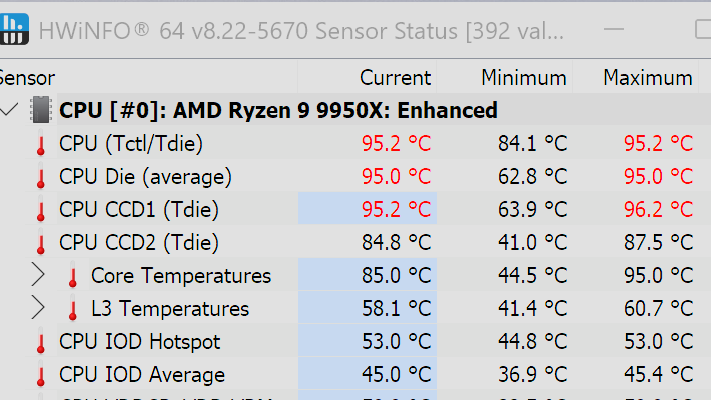711x400 pixels.
Task: Click thermometer icon for CPU IOD Hotspot
Action: coord(41,342)
